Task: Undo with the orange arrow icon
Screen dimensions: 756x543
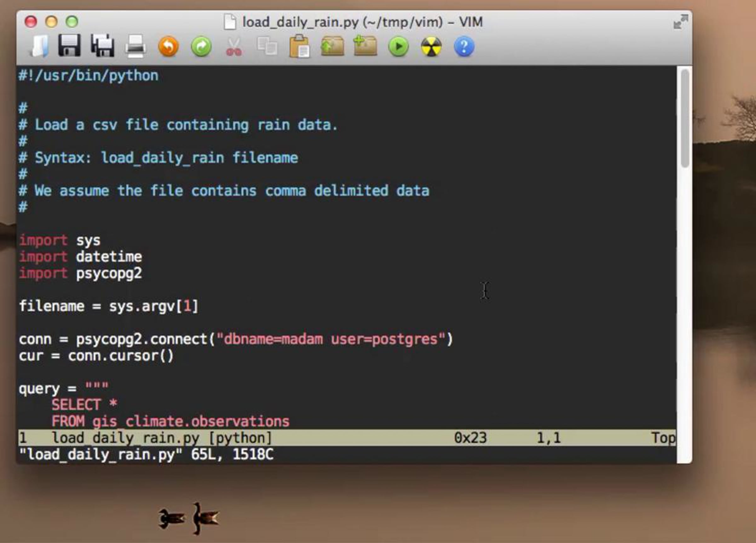Action: click(168, 46)
